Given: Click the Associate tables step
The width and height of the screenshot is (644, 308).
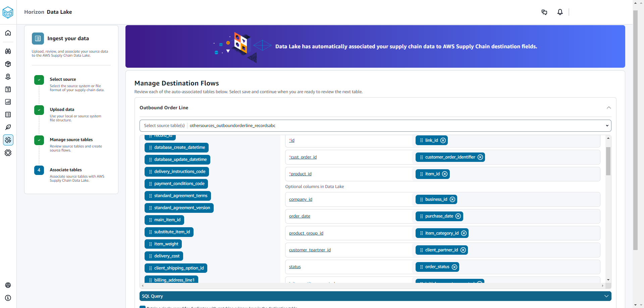Looking at the screenshot, I should pos(66,170).
